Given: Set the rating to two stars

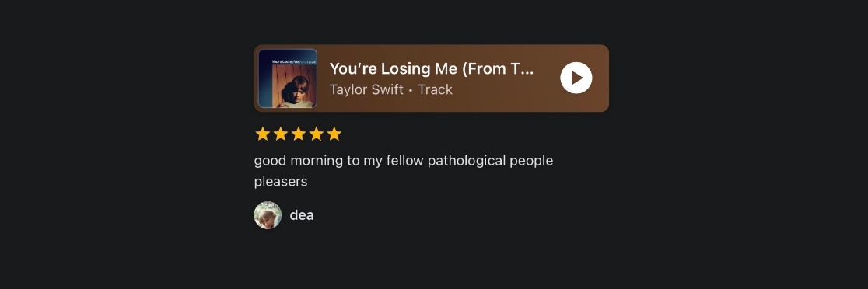Looking at the screenshot, I should [x=281, y=134].
